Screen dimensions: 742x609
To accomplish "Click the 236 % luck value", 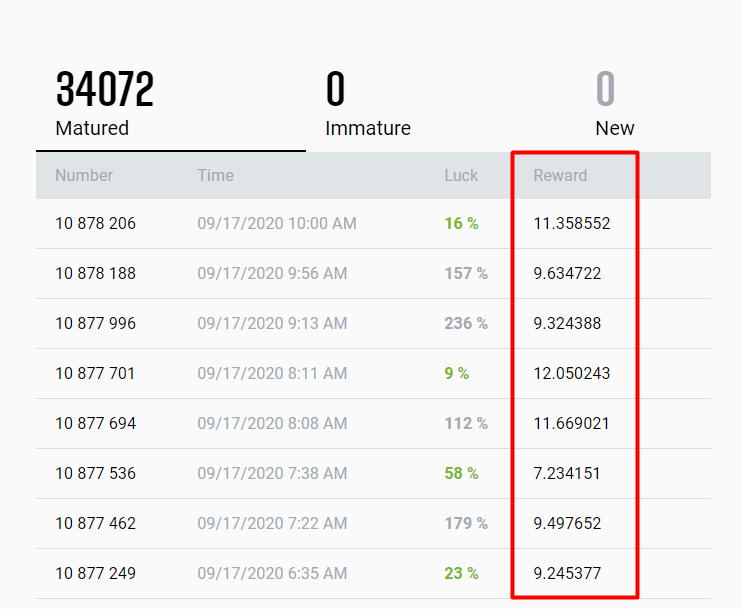I will coord(466,323).
